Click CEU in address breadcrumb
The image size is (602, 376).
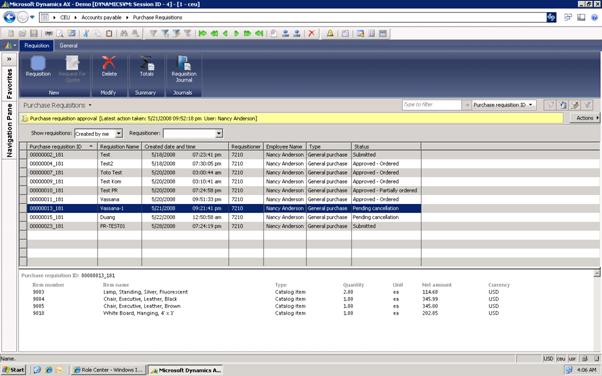(x=65, y=17)
